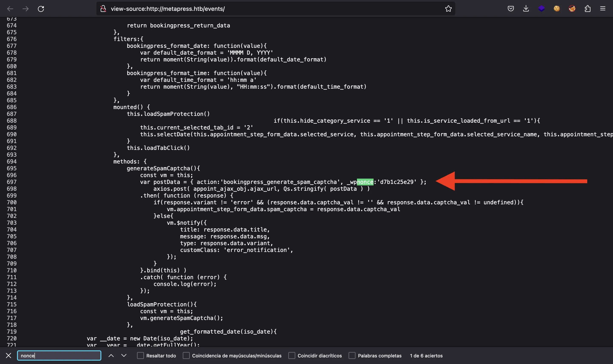Click the address bar URL
Image resolution: width=613 pixels, height=364 pixels.
(168, 9)
